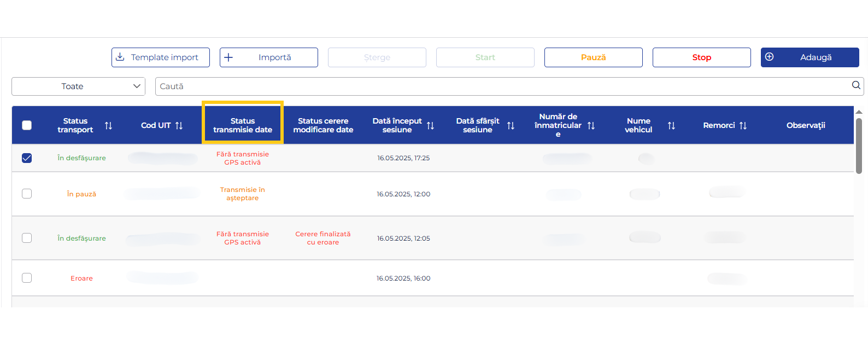Click the Template import button

pyautogui.click(x=160, y=57)
